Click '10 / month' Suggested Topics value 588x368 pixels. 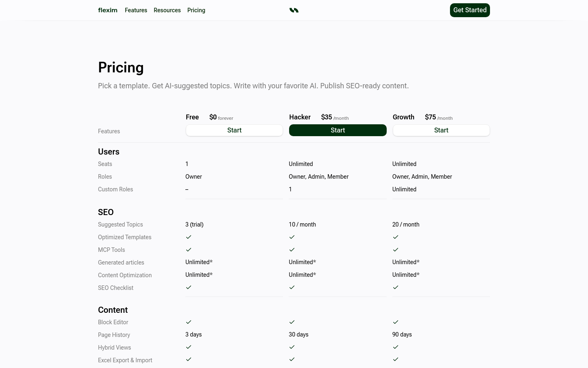pos(302,224)
